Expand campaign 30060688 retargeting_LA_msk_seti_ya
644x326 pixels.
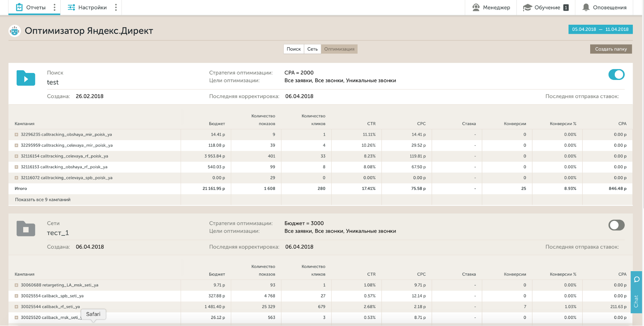coord(16,285)
